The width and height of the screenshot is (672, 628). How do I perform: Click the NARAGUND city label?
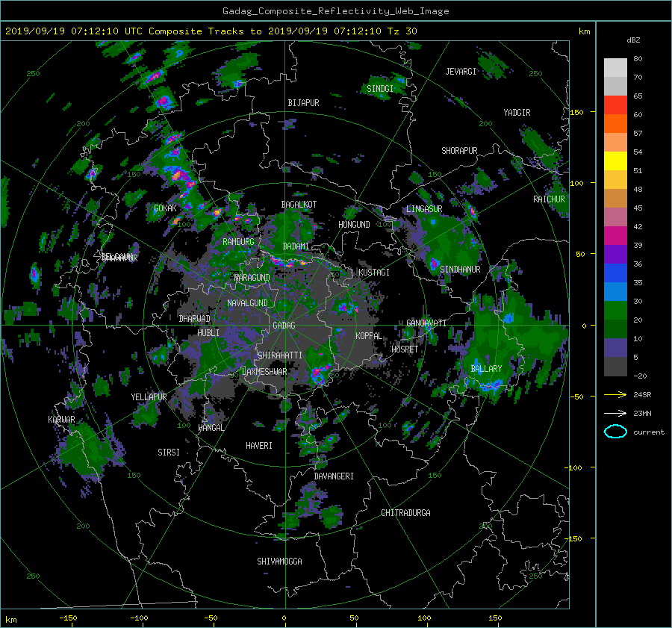252,278
